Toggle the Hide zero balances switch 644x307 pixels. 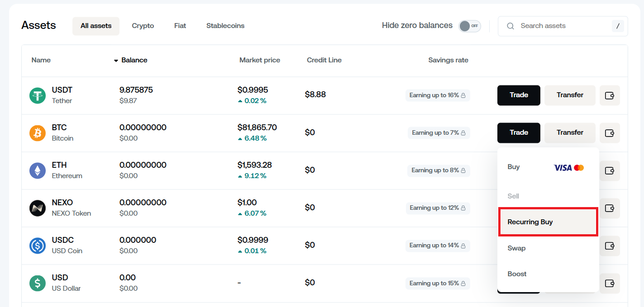point(469,26)
